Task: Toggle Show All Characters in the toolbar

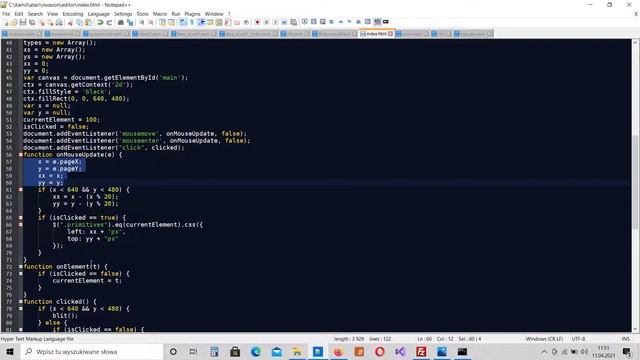Action: 191,22
